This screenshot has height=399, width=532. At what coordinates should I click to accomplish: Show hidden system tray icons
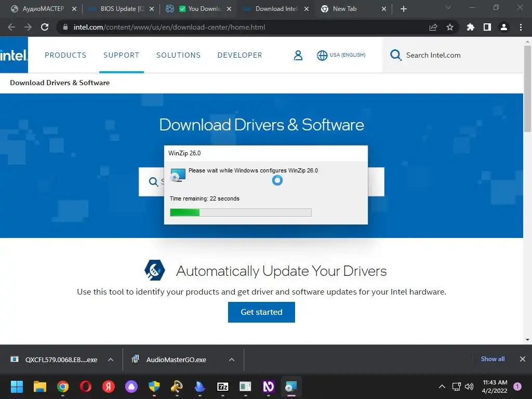pos(442,387)
